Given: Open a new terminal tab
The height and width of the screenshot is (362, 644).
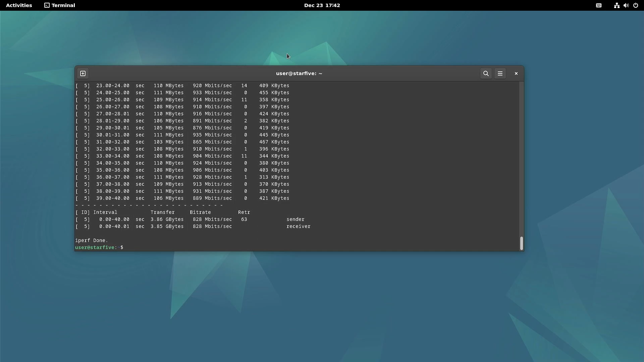Looking at the screenshot, I should [83, 73].
